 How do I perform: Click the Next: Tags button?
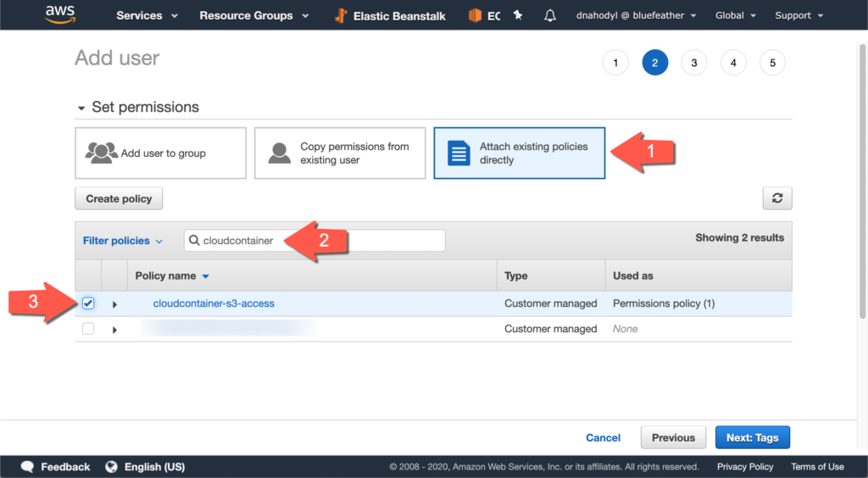coord(752,437)
